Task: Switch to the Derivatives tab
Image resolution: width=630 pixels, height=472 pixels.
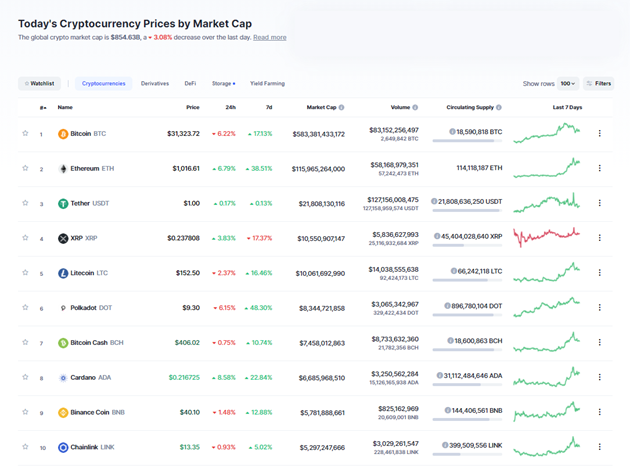Action: tap(155, 84)
